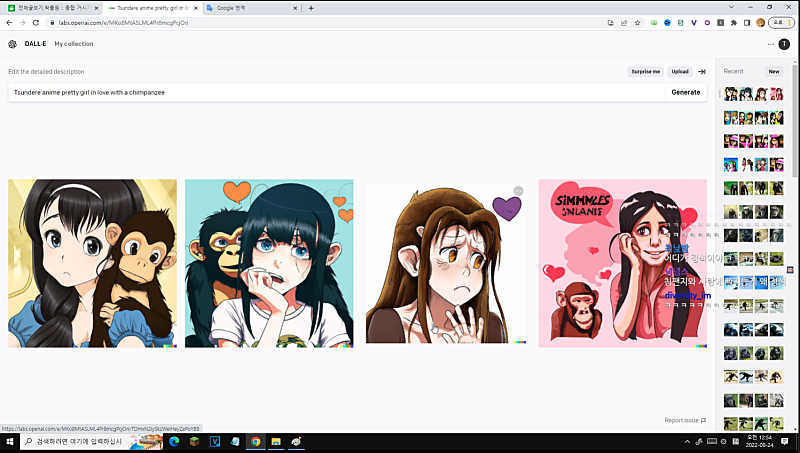
Task: Open the blue V app on taskbar
Action: point(215,441)
